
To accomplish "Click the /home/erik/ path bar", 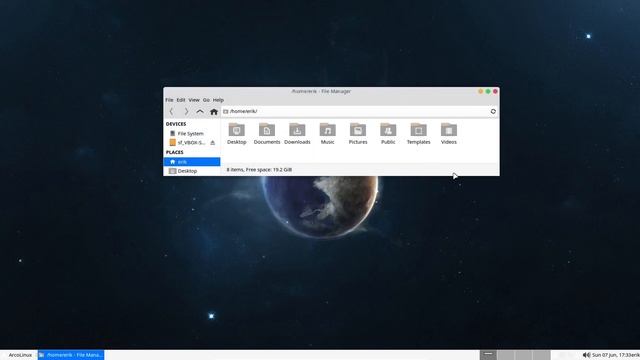I will (355, 111).
